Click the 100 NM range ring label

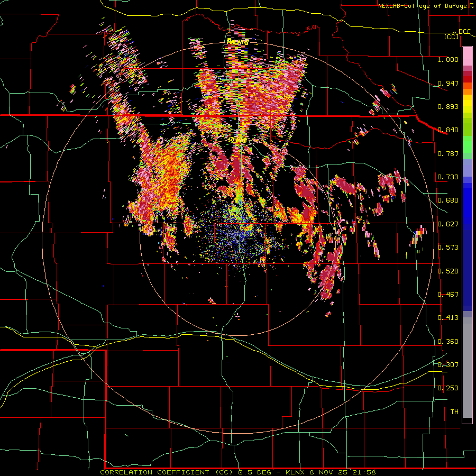tap(237, 42)
